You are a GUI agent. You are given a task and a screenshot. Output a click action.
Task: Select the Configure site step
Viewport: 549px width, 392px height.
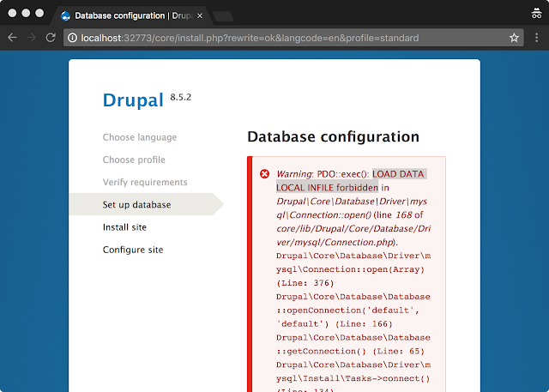(x=133, y=250)
